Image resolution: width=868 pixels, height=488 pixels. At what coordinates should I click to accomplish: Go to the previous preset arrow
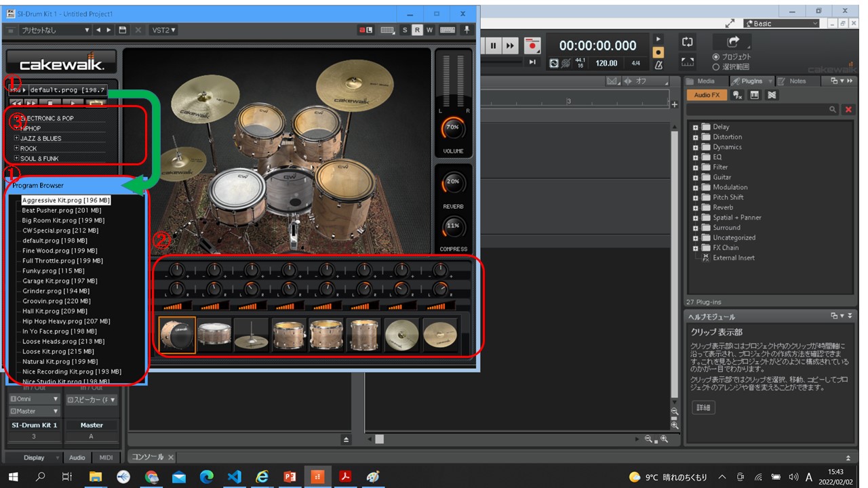(x=98, y=30)
